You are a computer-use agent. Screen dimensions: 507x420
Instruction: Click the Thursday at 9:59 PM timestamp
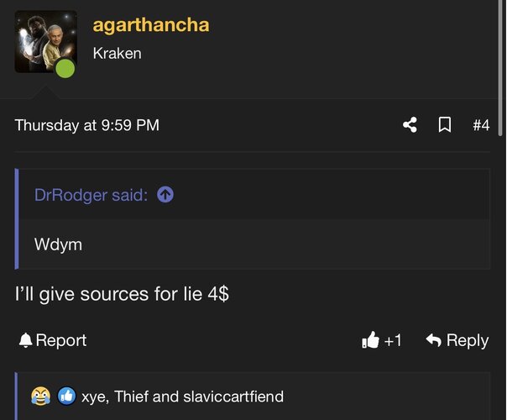[x=87, y=125]
